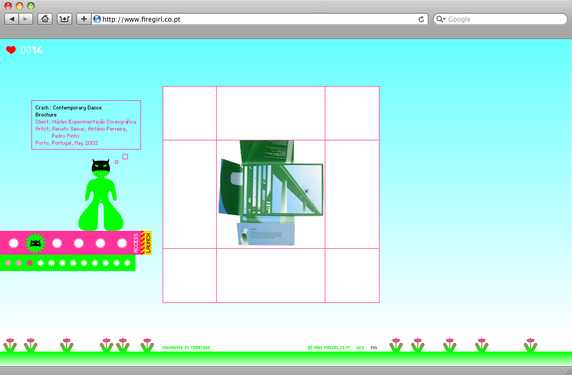Click the 0014 score counter
Viewport: 572px width, 375px height.
[x=31, y=50]
